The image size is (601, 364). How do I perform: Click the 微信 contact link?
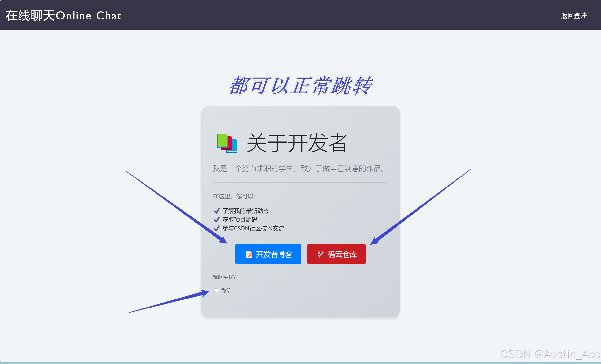226,290
